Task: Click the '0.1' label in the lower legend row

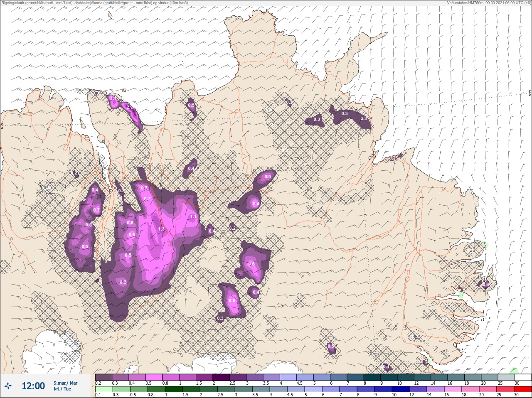Action: pyautogui.click(x=98, y=395)
